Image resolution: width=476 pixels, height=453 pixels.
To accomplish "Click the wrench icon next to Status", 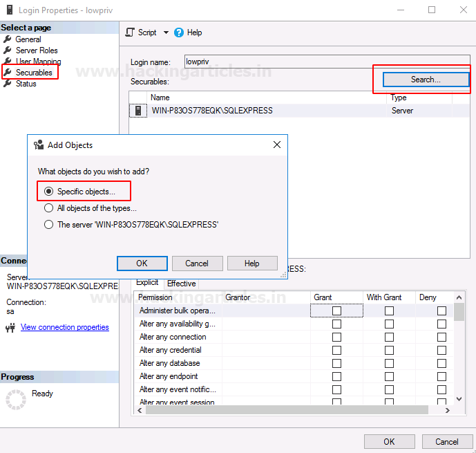I will [8, 84].
